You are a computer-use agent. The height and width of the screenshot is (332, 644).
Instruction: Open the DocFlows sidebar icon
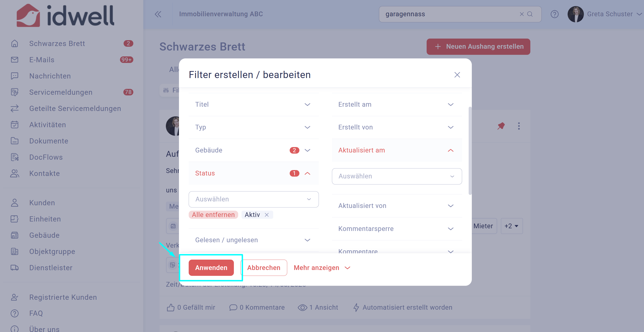coord(14,157)
